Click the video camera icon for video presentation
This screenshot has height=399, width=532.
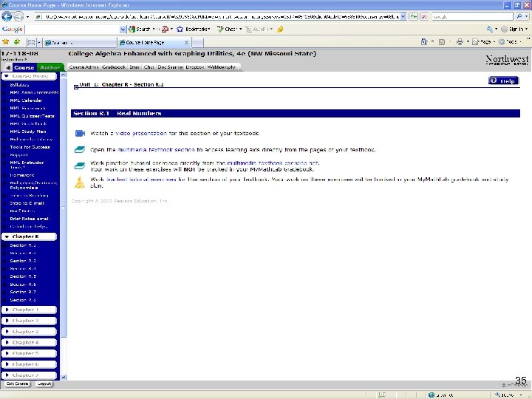point(80,133)
